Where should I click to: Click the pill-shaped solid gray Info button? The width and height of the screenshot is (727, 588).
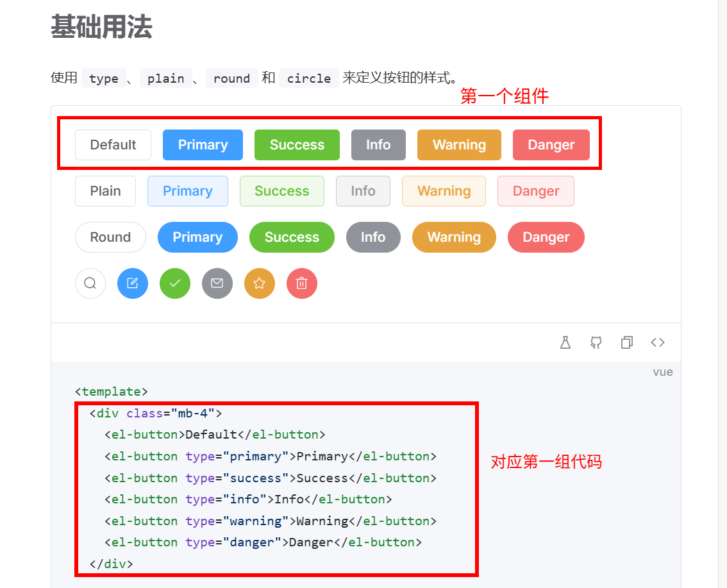(x=372, y=237)
